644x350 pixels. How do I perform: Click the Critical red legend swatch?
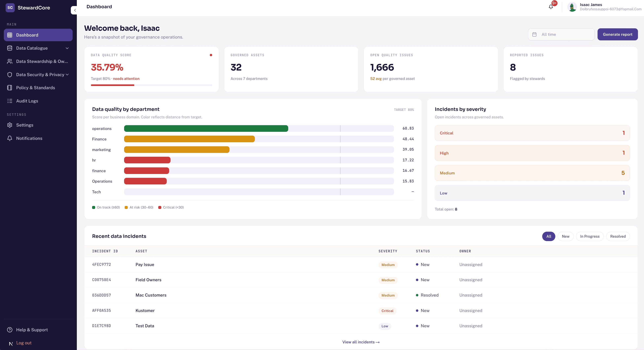click(160, 208)
